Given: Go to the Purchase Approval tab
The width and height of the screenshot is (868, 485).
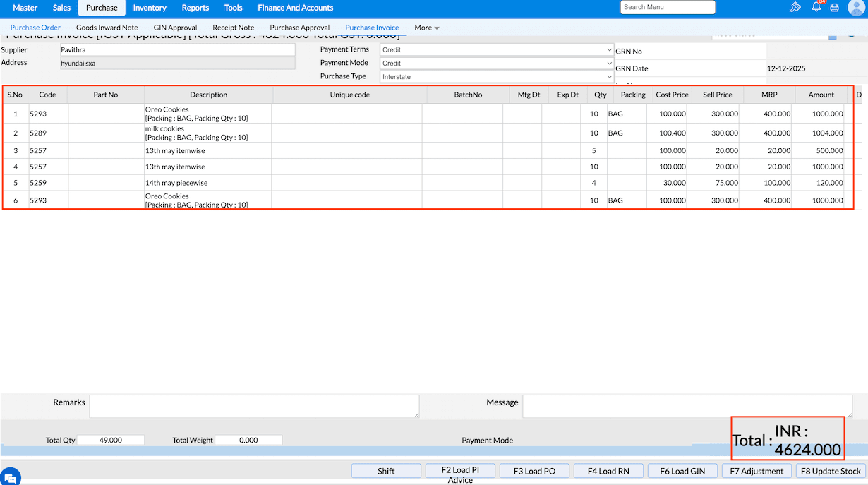Looking at the screenshot, I should click(x=299, y=28).
